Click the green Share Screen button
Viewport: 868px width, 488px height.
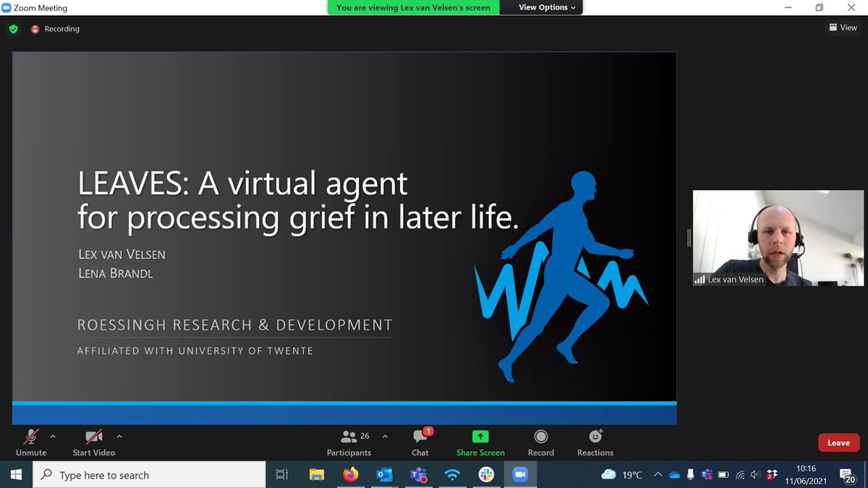480,442
